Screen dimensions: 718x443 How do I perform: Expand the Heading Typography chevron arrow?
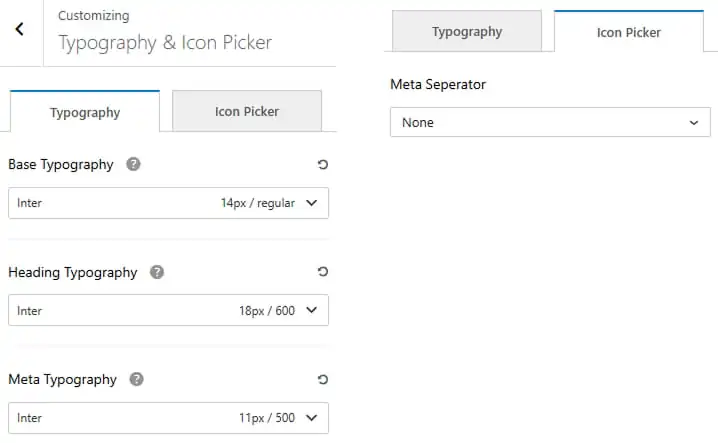312,310
